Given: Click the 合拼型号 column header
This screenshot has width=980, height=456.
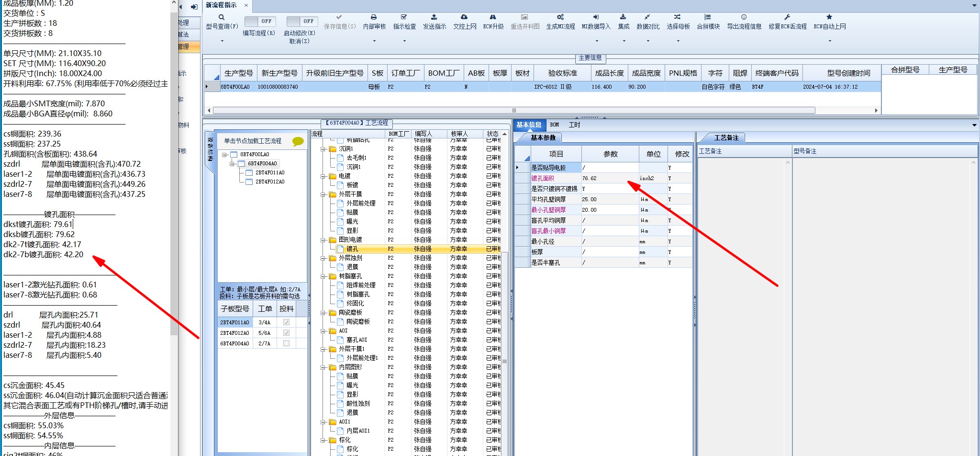Looking at the screenshot, I should tap(905, 70).
